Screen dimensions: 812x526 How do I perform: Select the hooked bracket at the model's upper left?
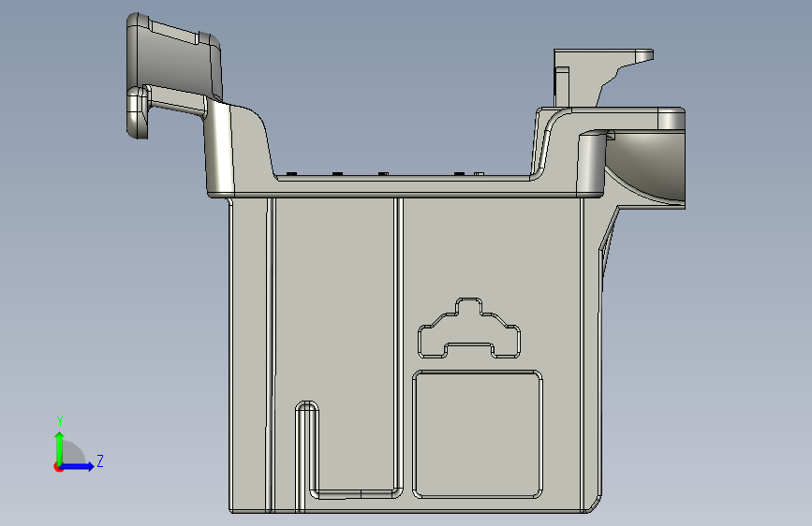tap(175, 75)
